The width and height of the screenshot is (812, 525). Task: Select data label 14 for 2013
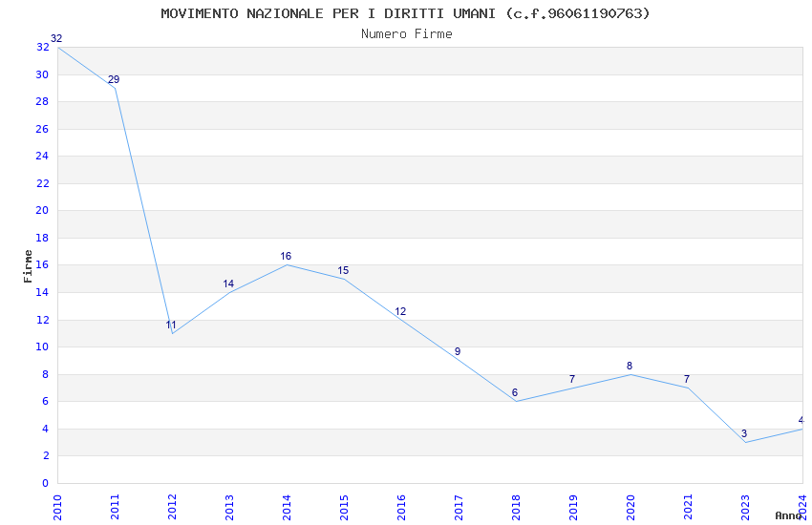point(228,283)
